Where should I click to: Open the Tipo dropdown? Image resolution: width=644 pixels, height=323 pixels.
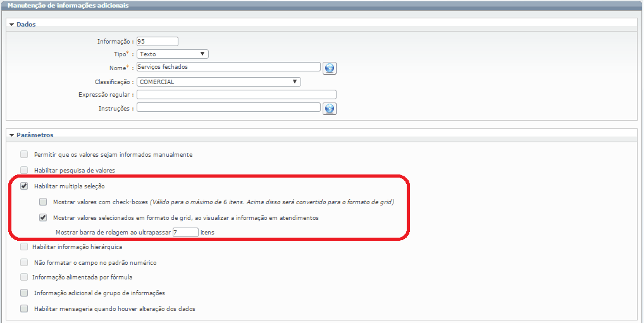(173, 54)
